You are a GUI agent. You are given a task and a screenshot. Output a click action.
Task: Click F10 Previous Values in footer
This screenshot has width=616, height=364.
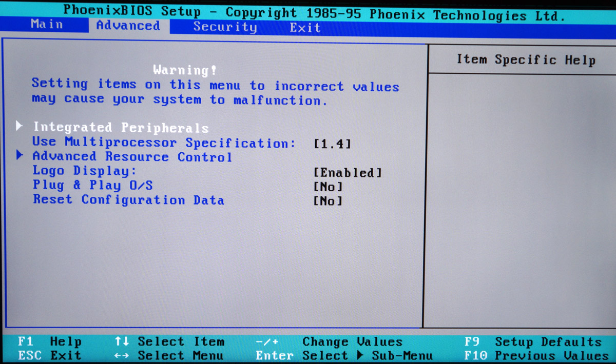tap(536, 356)
